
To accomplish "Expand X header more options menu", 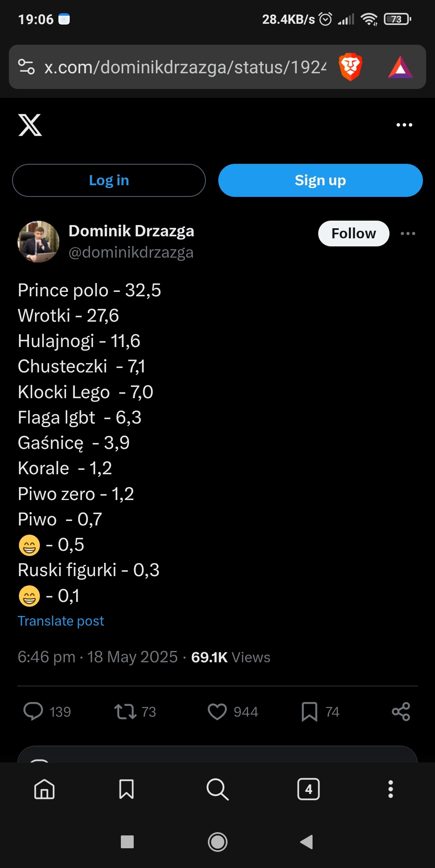I will pyautogui.click(x=404, y=125).
